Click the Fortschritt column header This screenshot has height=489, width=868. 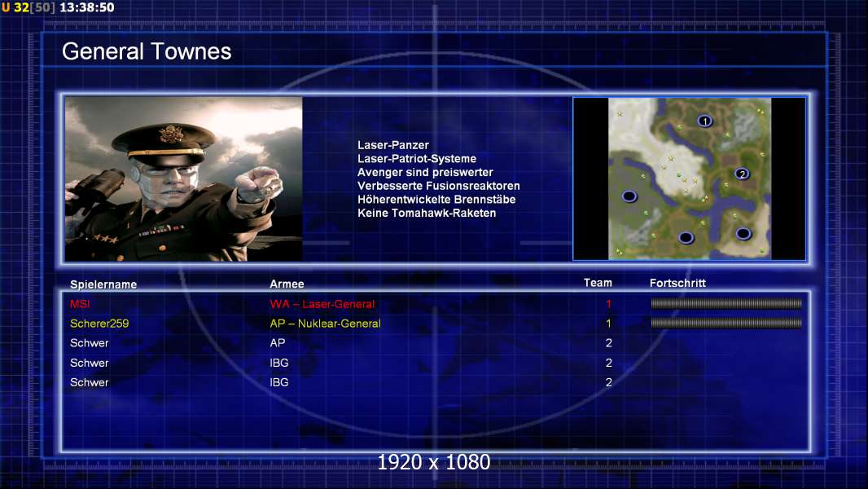point(677,283)
